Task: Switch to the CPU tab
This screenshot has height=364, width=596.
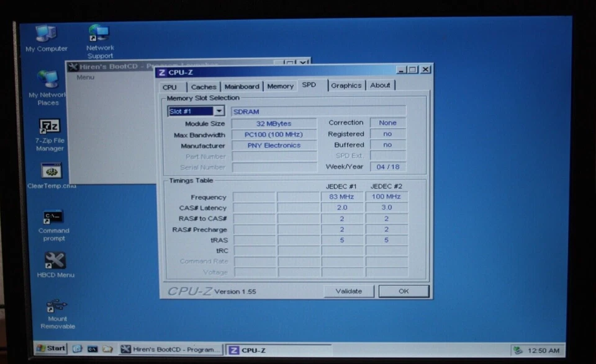Action: (x=169, y=87)
